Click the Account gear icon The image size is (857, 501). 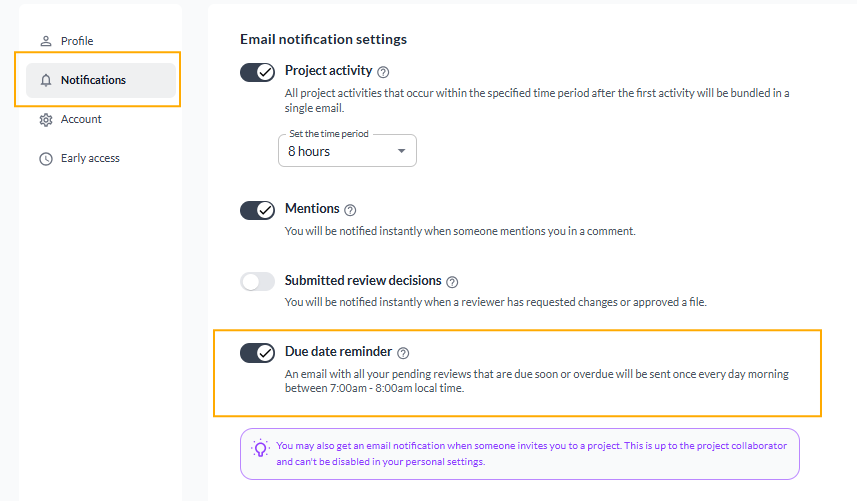point(46,120)
